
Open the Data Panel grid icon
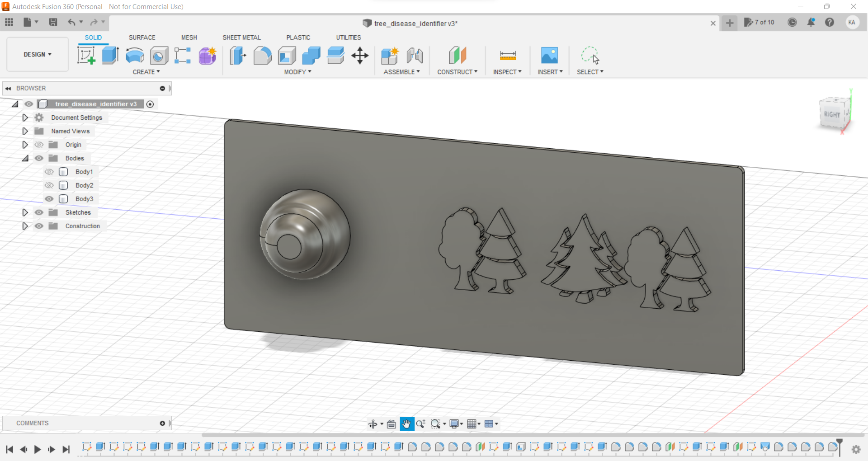pyautogui.click(x=9, y=22)
